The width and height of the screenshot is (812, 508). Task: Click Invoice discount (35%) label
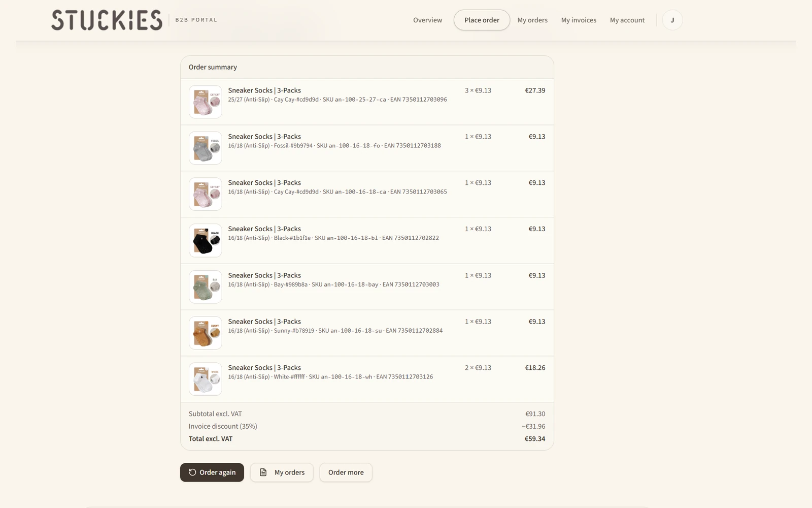pyautogui.click(x=223, y=426)
